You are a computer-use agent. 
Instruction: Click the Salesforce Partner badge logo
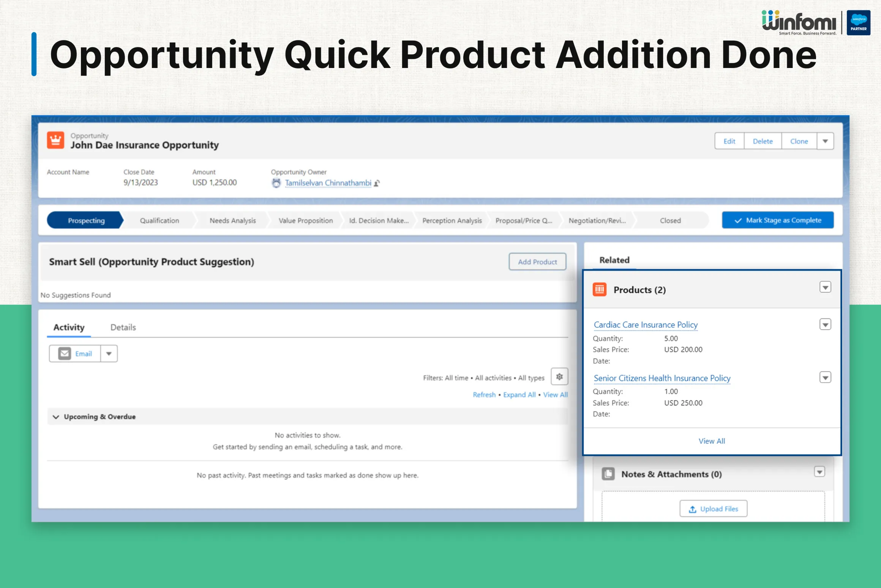point(858,23)
